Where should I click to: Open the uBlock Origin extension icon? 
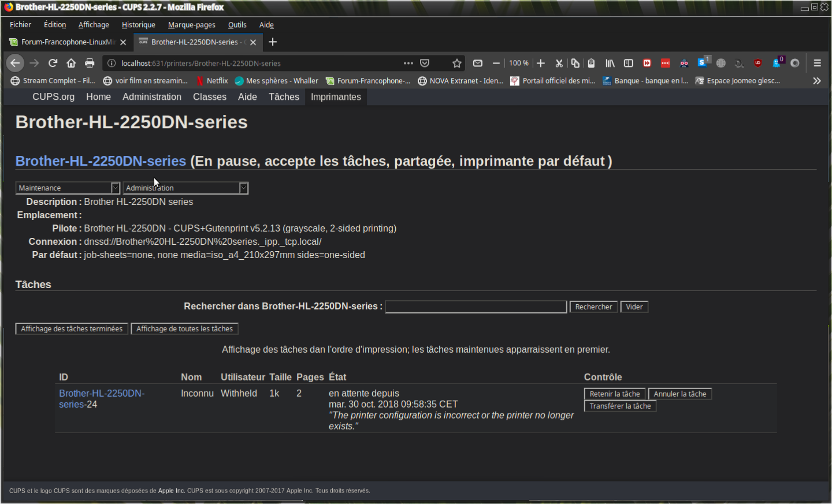click(x=758, y=63)
